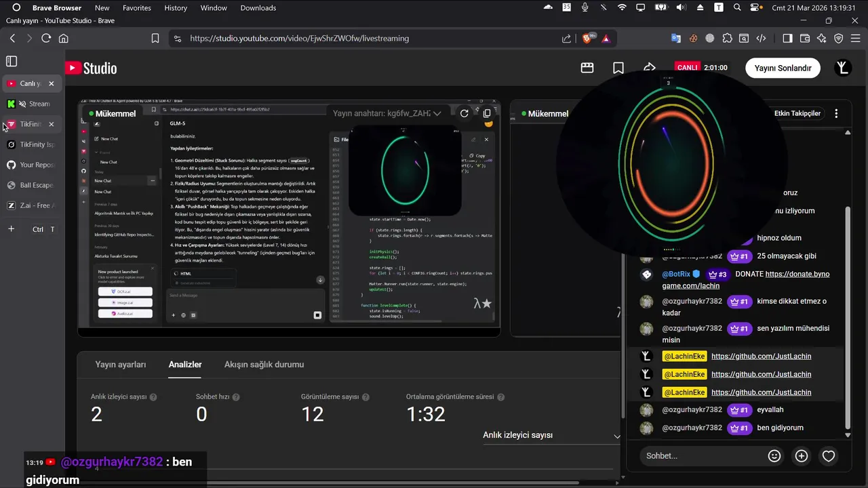Share the live stream via arrow icon
The image size is (868, 488).
(x=650, y=68)
